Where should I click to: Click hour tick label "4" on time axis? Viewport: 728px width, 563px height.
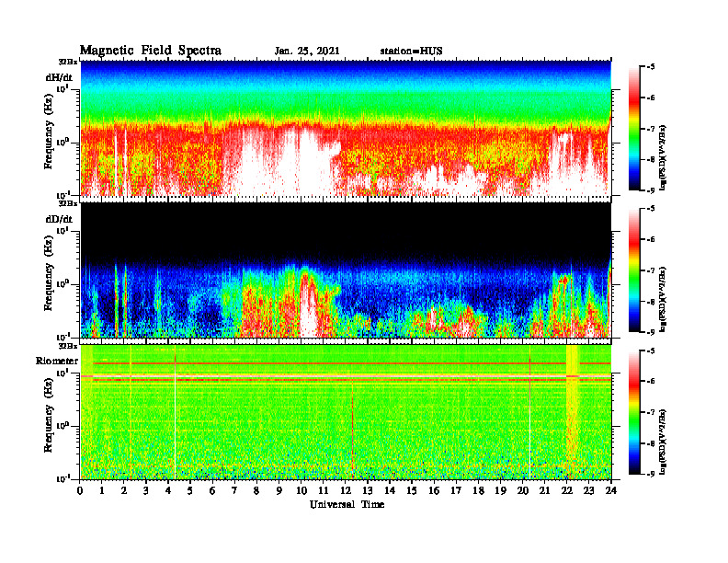point(168,491)
